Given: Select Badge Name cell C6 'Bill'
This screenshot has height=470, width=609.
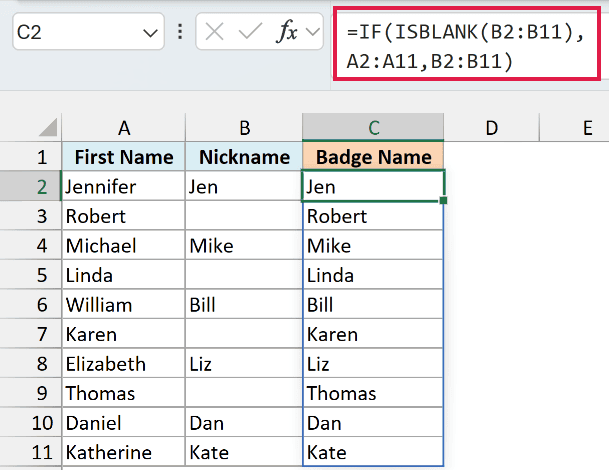Looking at the screenshot, I should coord(373,305).
